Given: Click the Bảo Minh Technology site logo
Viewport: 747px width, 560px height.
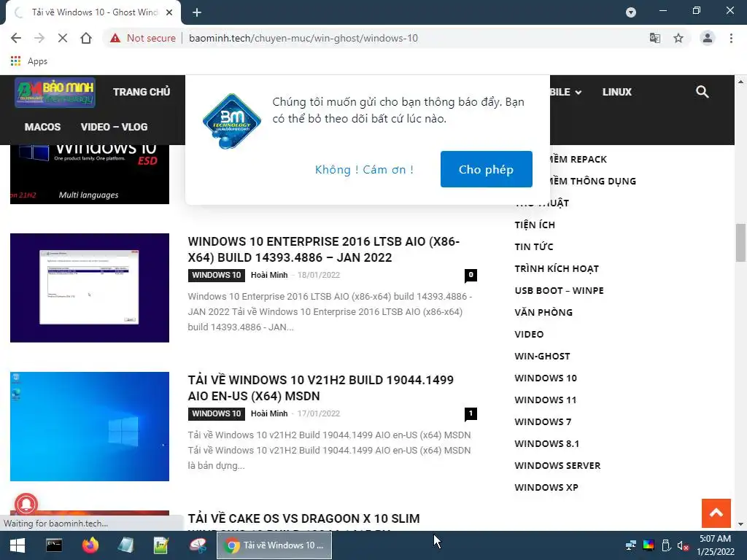Looking at the screenshot, I should pos(55,93).
